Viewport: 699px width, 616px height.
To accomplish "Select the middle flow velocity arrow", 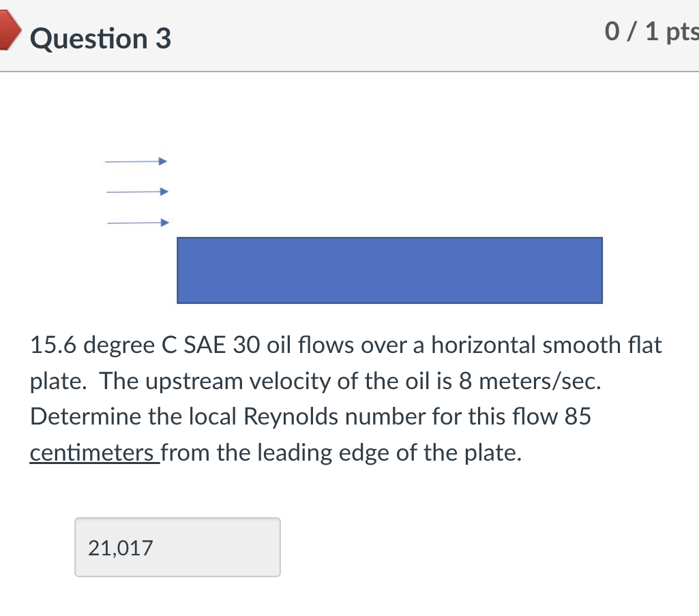I will (136, 191).
